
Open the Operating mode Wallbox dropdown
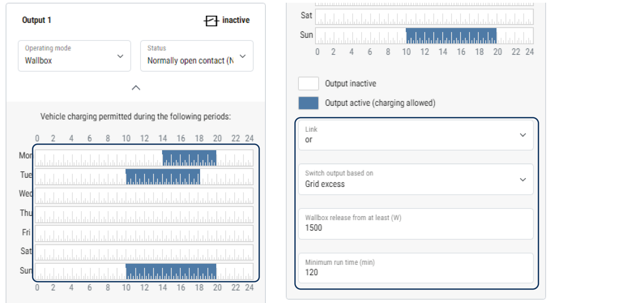tap(74, 56)
